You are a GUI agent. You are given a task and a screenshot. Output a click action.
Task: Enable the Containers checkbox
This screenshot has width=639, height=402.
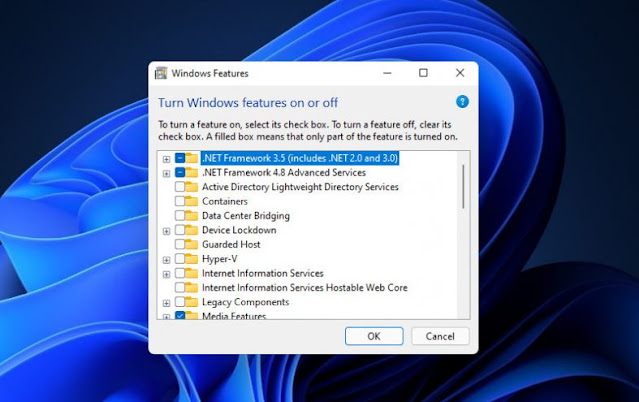(x=180, y=201)
